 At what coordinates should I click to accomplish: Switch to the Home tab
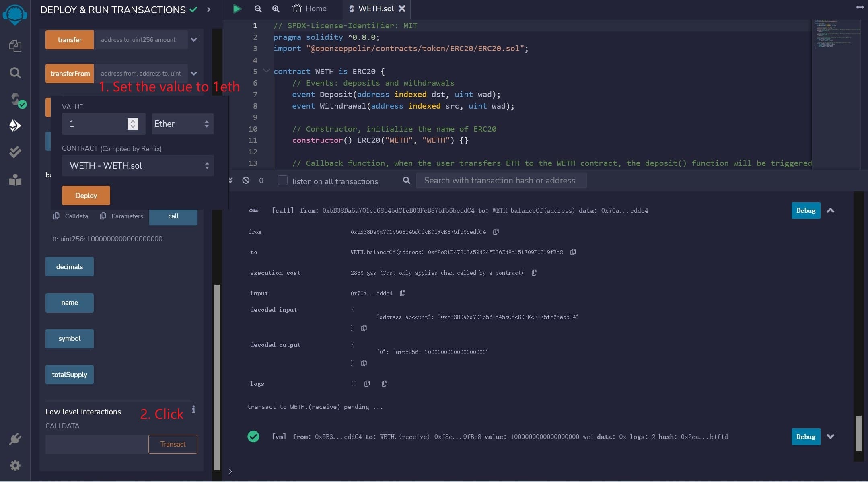(310, 8)
